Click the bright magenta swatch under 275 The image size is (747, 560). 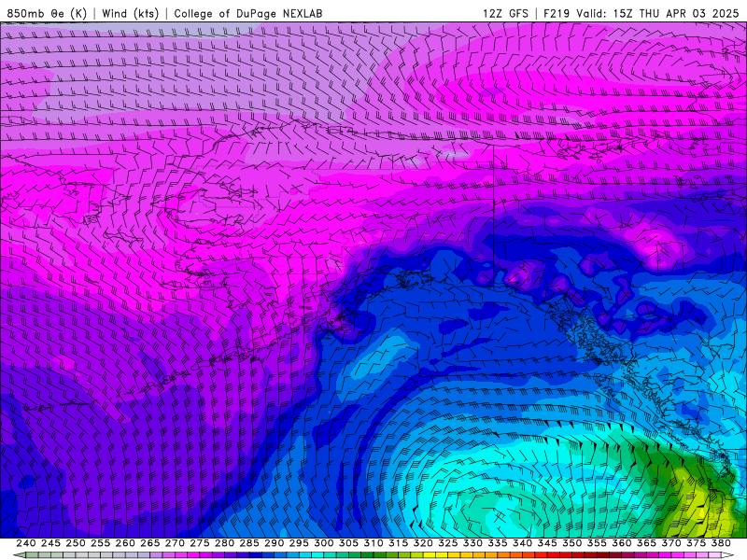pyautogui.click(x=193, y=555)
